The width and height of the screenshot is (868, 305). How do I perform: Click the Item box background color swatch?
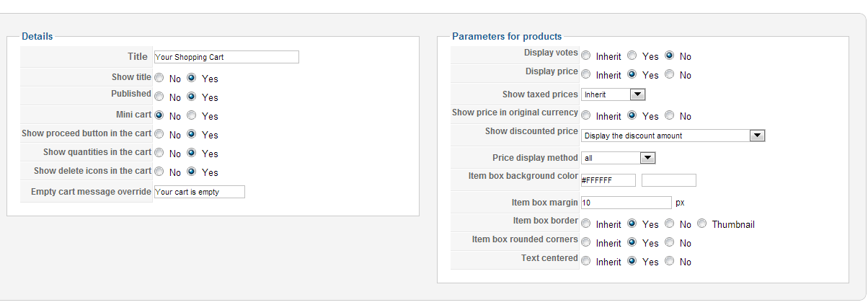pos(669,180)
